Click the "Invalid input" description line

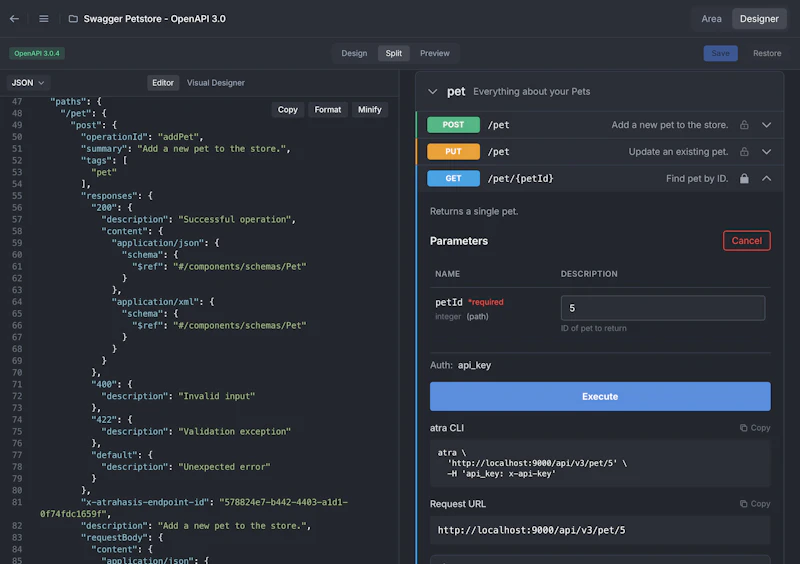click(x=178, y=396)
